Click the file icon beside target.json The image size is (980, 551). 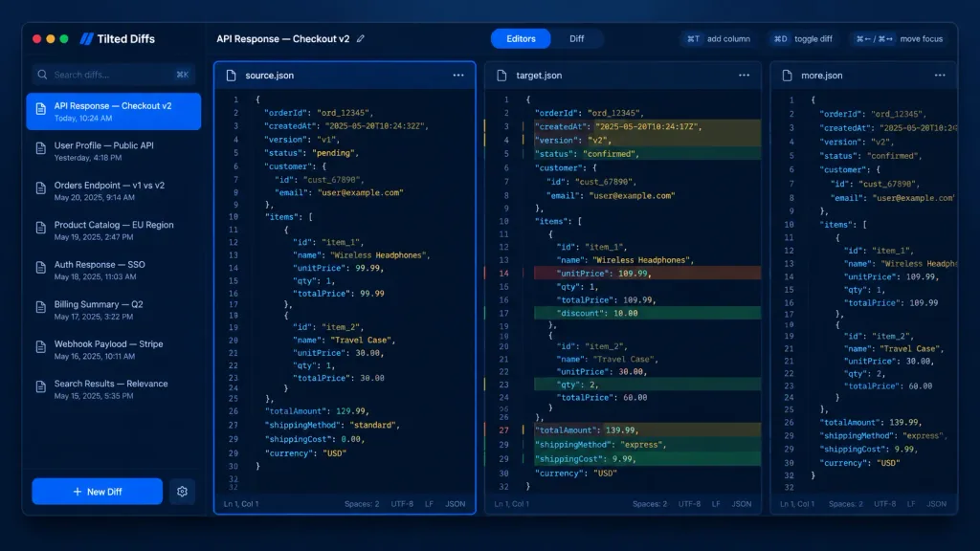point(501,76)
